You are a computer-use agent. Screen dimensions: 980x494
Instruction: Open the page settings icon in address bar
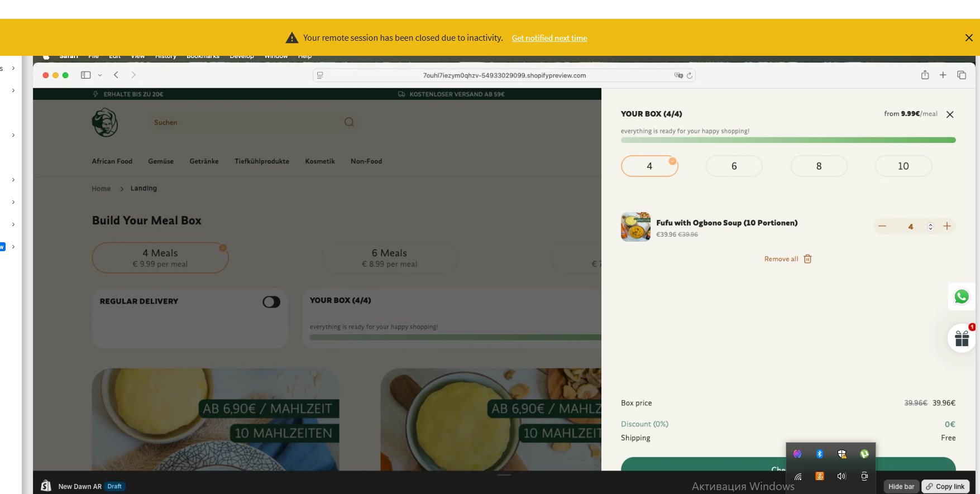click(x=320, y=75)
